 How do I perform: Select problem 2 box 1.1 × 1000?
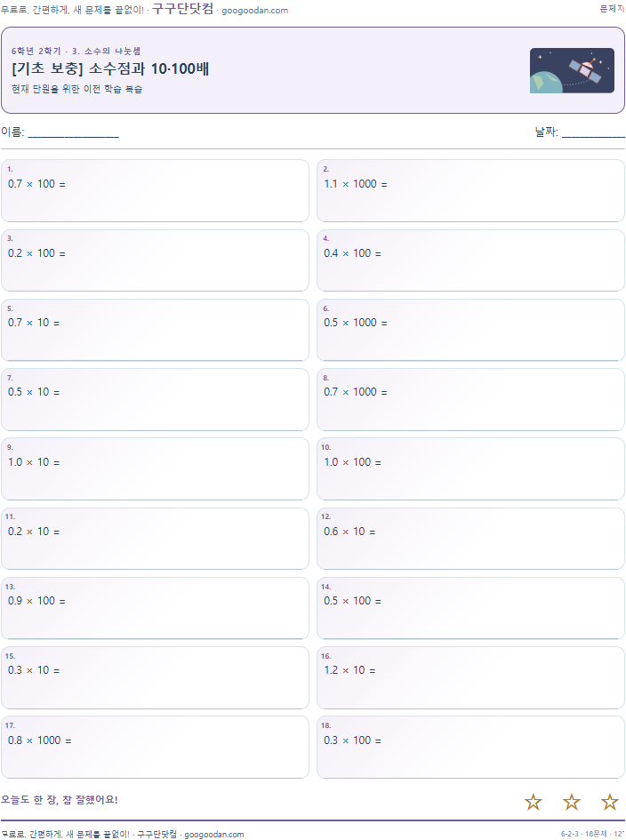470,191
